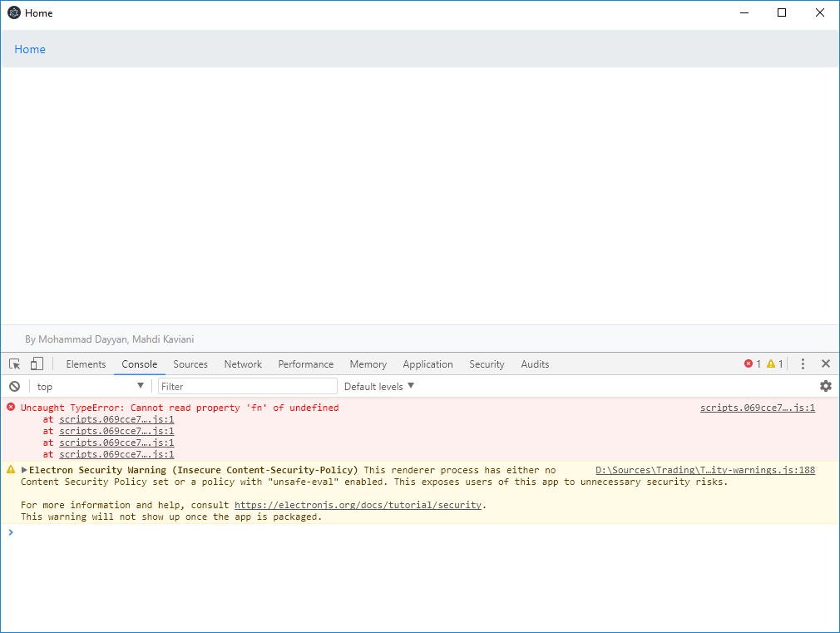Viewport: 840px width, 633px height.
Task: Open the top JavaScript context dropdown
Action: [x=90, y=386]
